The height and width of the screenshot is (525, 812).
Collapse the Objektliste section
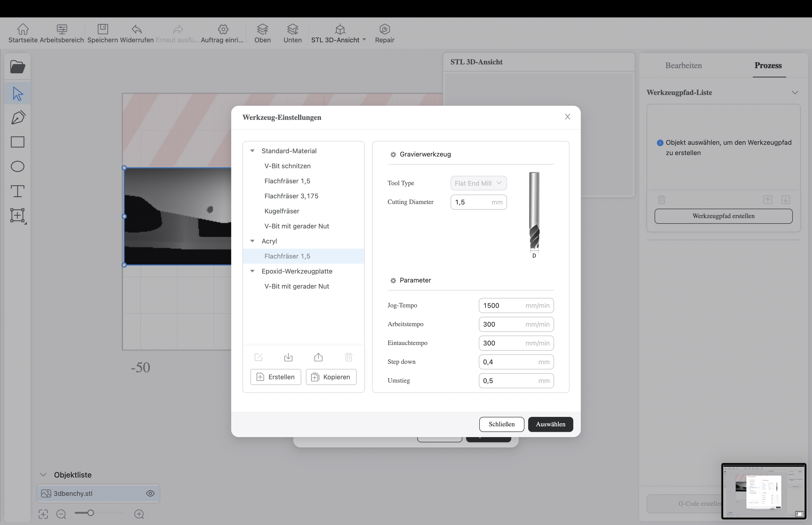pyautogui.click(x=43, y=474)
